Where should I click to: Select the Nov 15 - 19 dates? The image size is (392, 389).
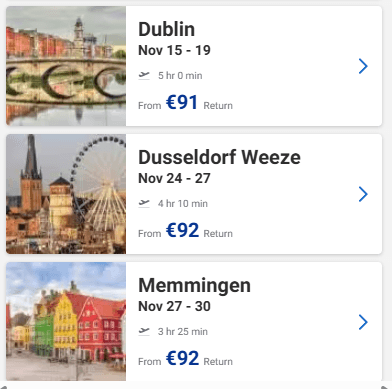tap(174, 50)
